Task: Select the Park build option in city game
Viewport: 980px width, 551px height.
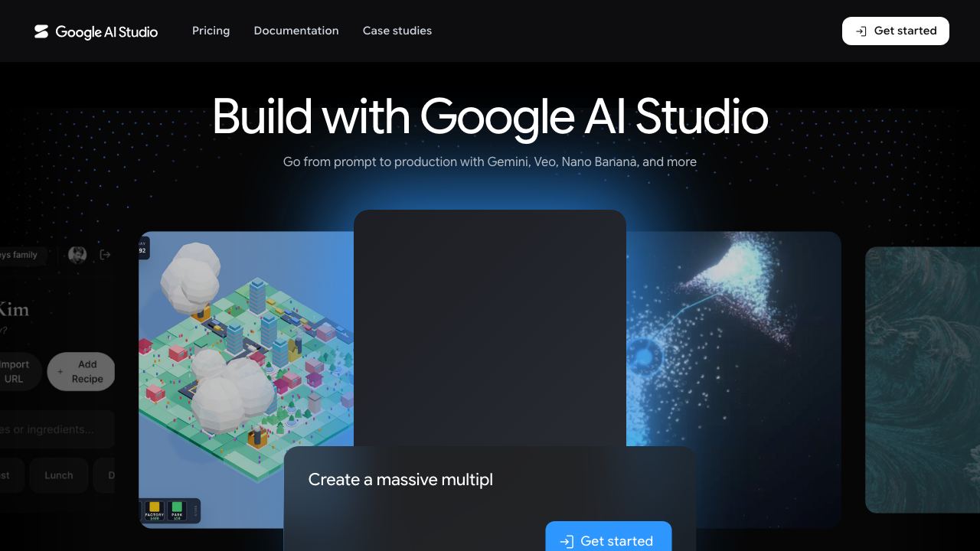Action: 177,510
